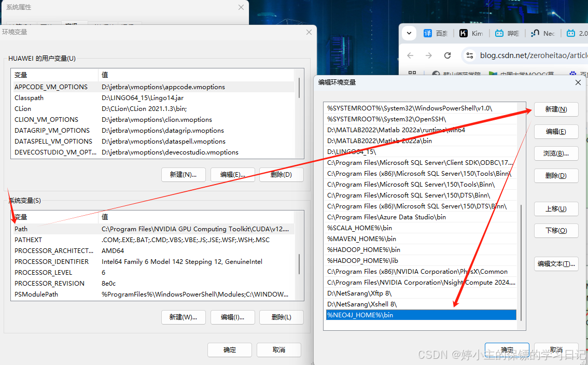Click 值 column header in user variables
This screenshot has width=588, height=365.
[x=197, y=75]
